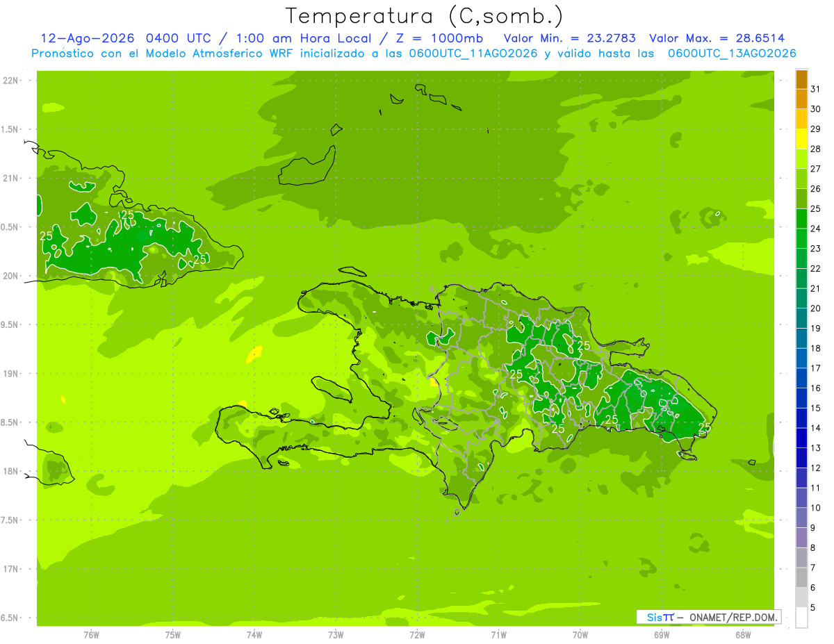
Task: Select the legend value 25
Action: coord(816,208)
